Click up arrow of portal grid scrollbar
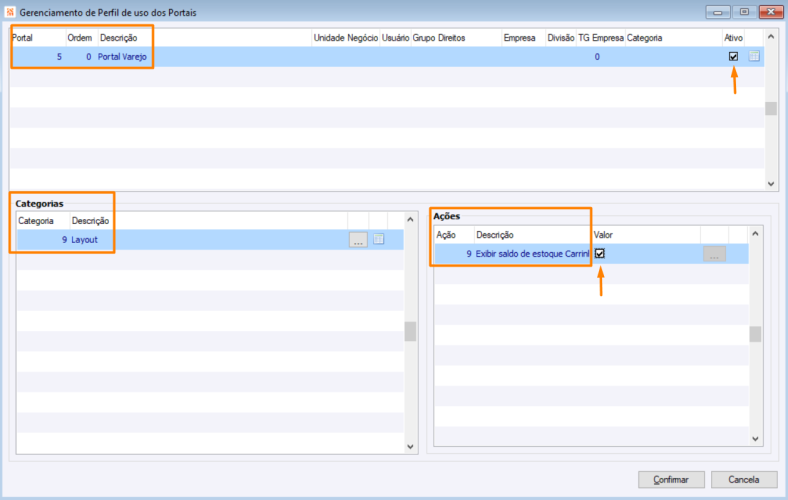 click(771, 37)
